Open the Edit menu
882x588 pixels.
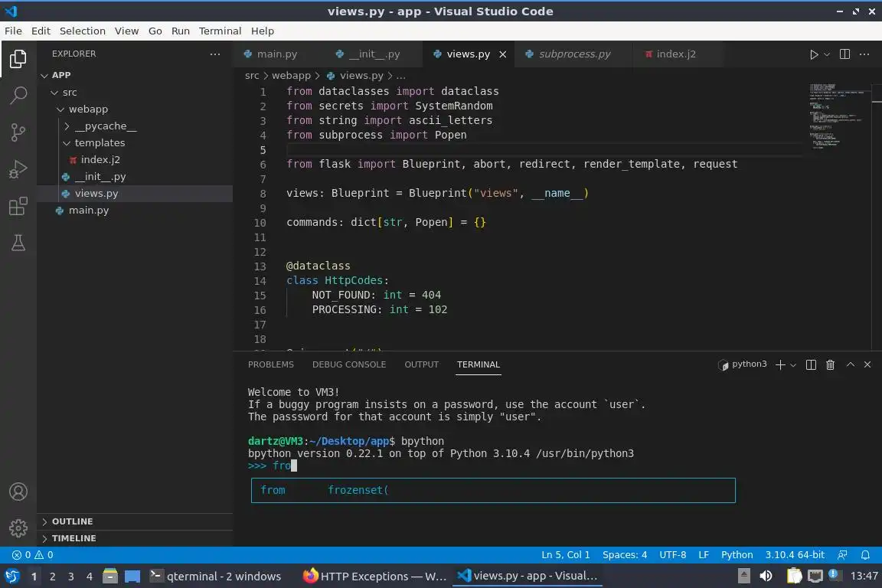tap(41, 31)
